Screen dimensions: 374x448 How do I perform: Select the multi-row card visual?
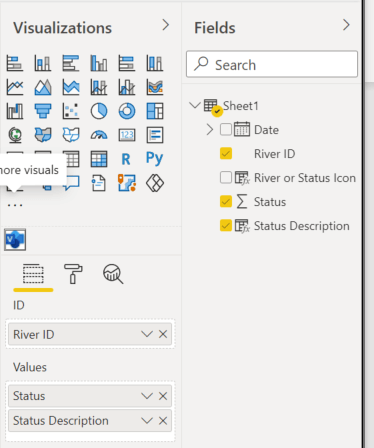pyautogui.click(x=155, y=135)
